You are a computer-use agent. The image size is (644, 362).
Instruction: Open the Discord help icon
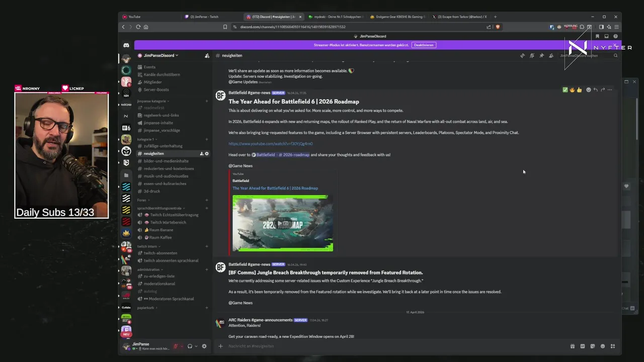(x=615, y=36)
